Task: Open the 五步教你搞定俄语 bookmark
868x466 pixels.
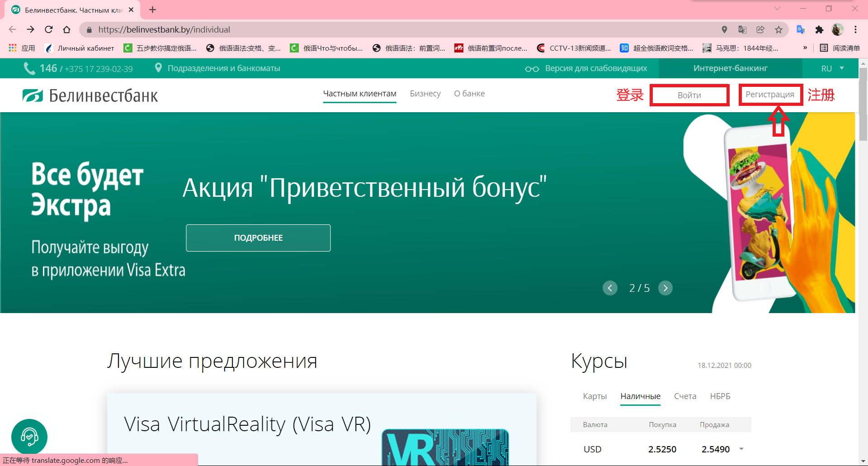Action: 160,48
